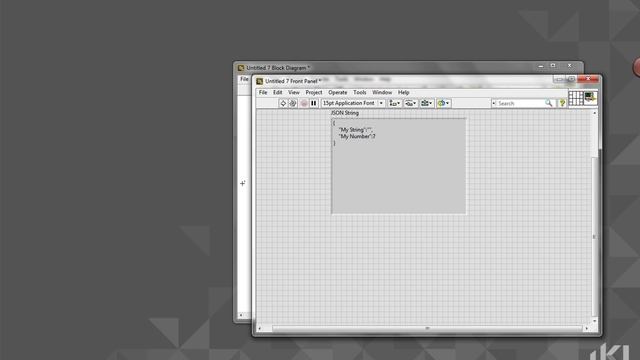Open the Reorder dropdown
This screenshot has height=360, width=640.
point(443,103)
